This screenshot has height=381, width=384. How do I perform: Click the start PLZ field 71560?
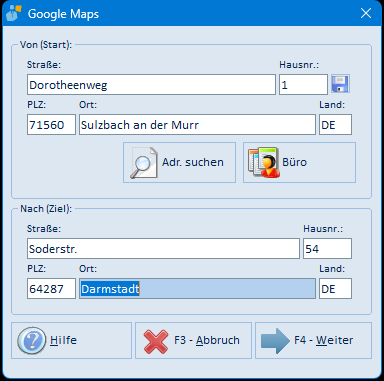coord(51,125)
